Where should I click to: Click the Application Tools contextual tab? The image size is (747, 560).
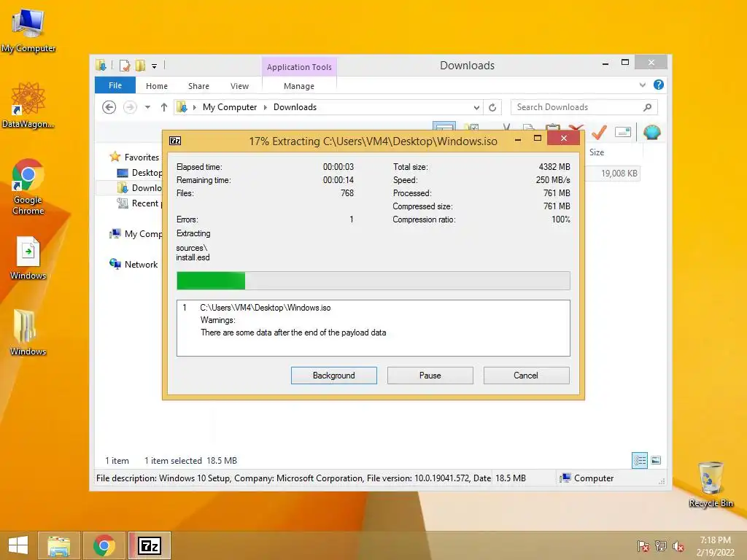click(299, 66)
